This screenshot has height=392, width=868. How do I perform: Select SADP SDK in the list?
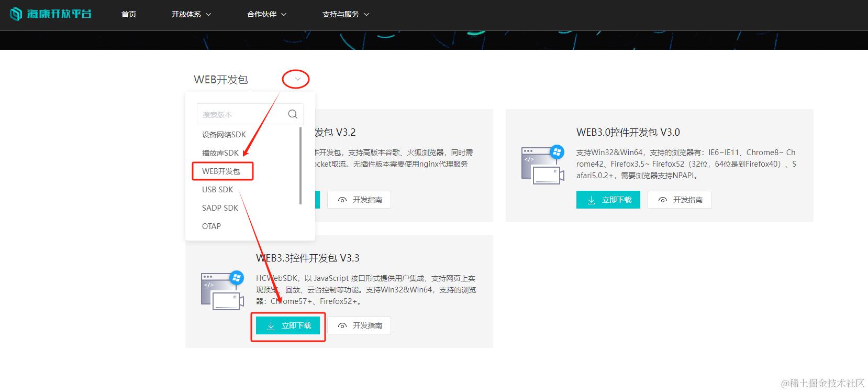[220, 208]
